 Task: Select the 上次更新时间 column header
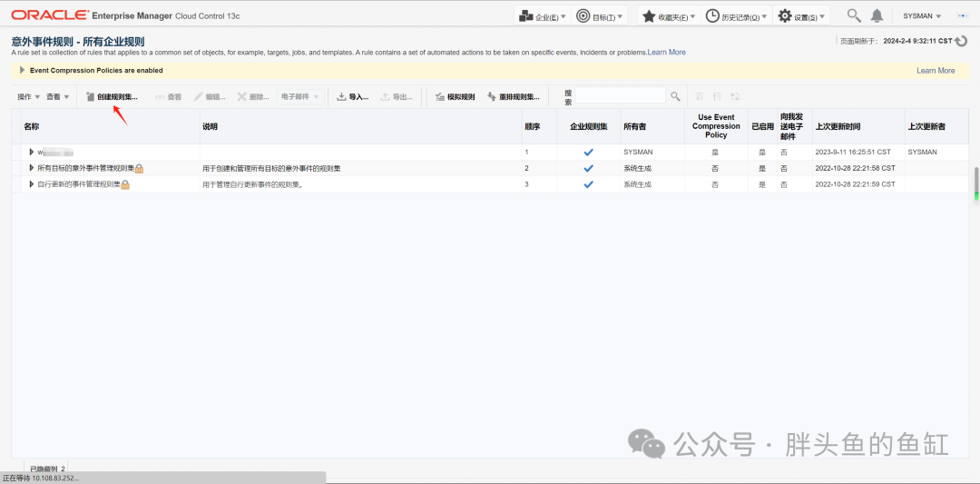tap(858, 126)
